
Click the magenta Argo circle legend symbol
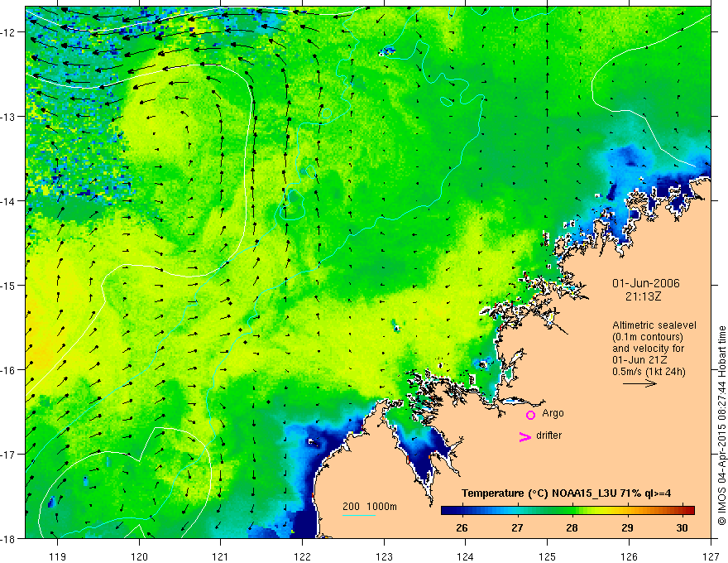[530, 415]
